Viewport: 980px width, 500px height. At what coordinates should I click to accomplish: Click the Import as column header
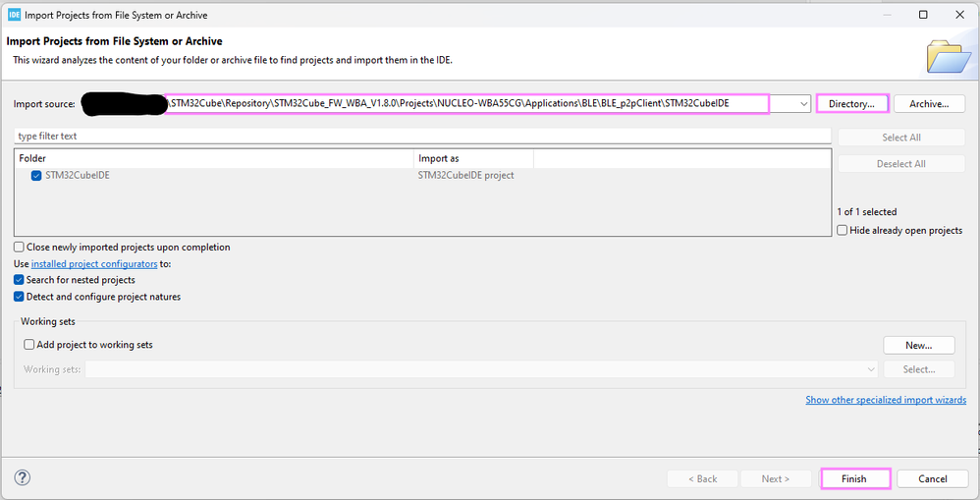point(473,158)
